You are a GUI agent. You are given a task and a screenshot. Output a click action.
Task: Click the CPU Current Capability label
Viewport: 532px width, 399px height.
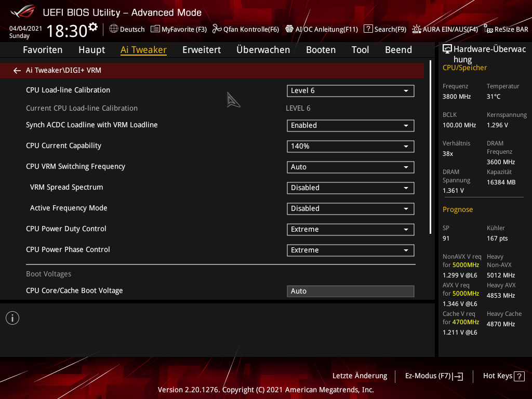pos(64,146)
